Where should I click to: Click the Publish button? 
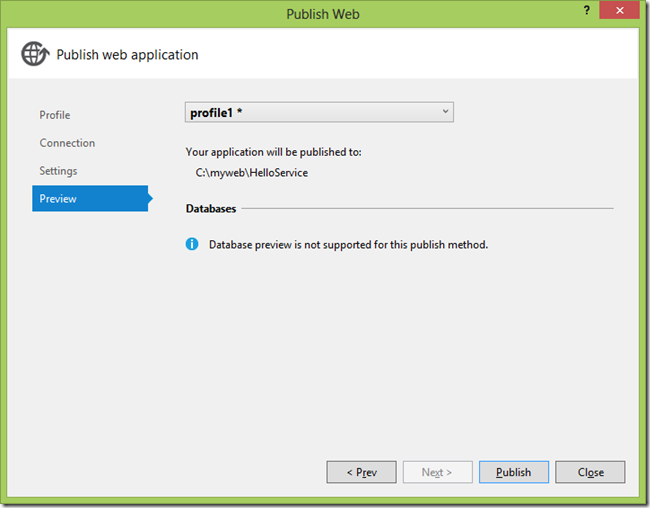pyautogui.click(x=514, y=472)
